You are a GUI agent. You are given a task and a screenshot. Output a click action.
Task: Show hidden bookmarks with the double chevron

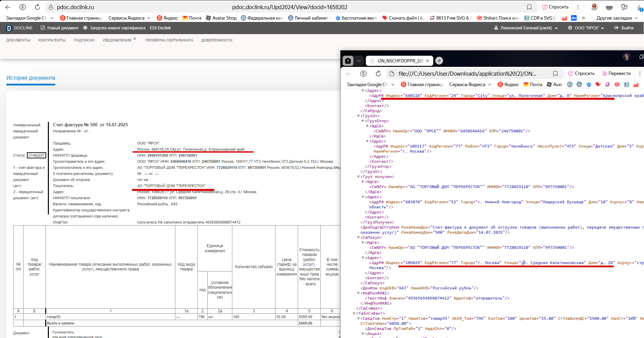coord(583,18)
